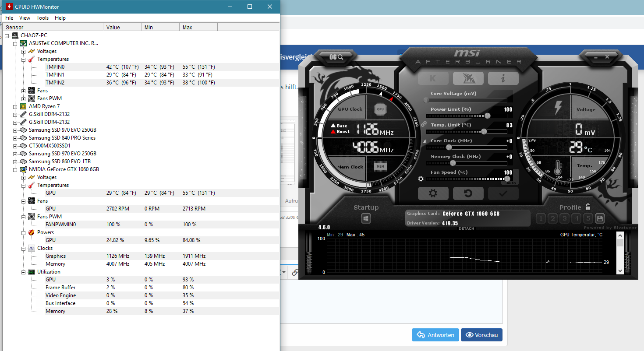Click the Memory Clock slider handle

453,163
